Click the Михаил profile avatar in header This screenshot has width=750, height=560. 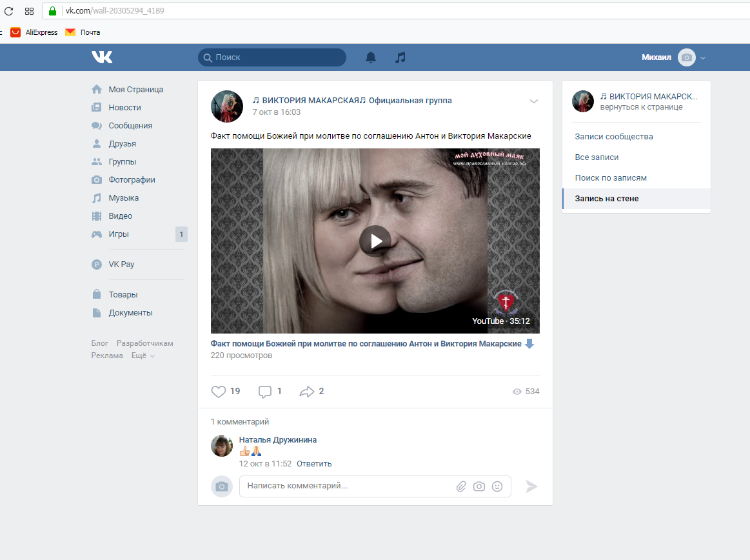pos(687,57)
